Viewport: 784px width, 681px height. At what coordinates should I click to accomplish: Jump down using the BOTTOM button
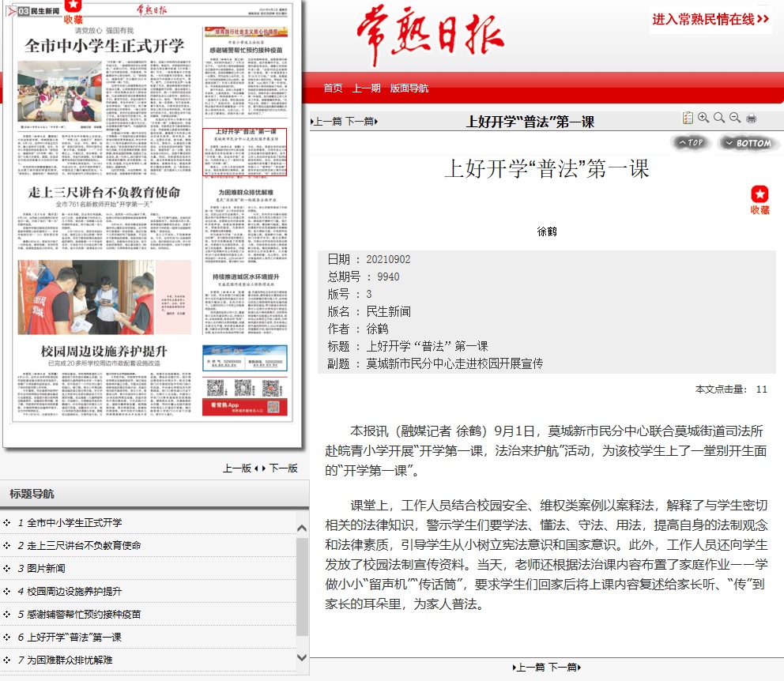[748, 144]
